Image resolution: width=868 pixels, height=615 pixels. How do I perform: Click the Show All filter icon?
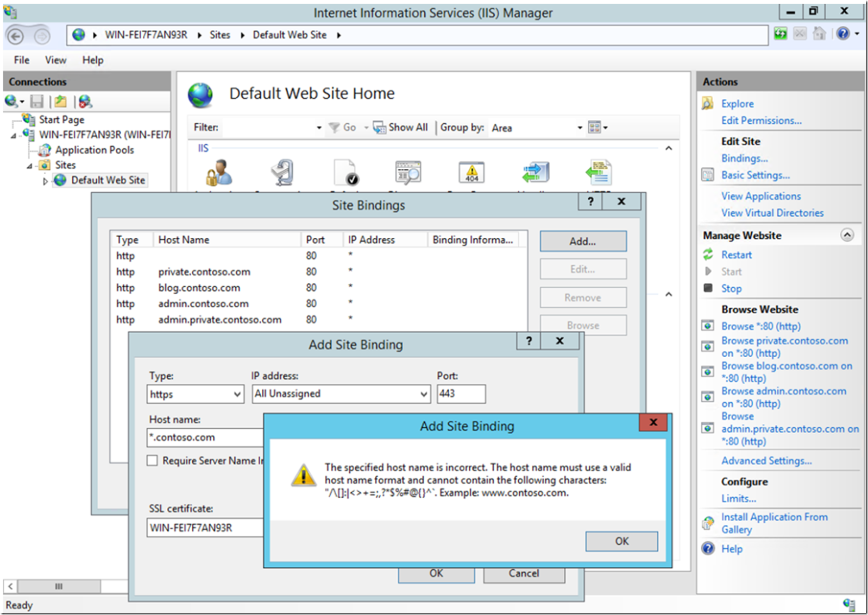click(x=379, y=128)
